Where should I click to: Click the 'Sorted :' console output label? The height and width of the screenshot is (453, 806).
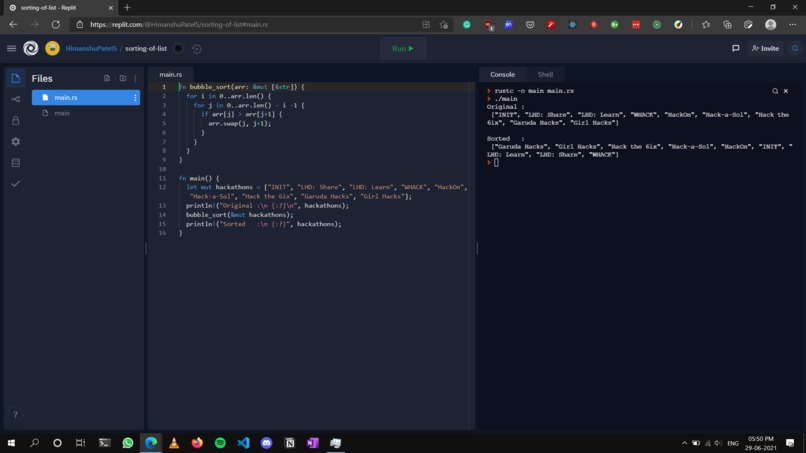pos(505,138)
